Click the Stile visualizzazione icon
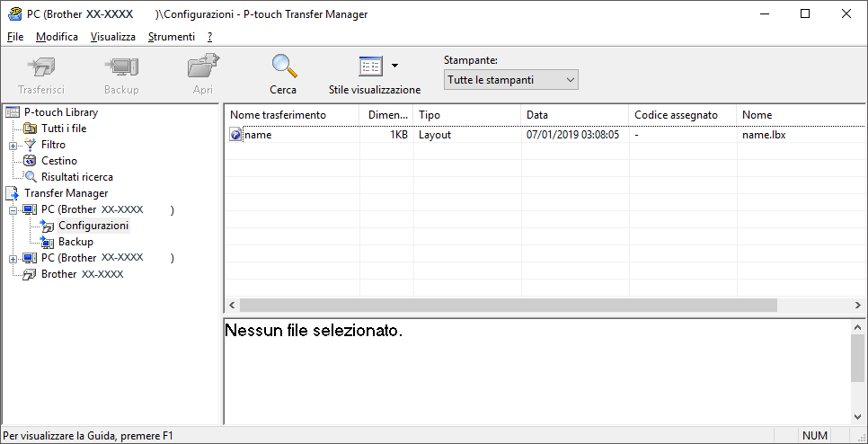The image size is (868, 444). pyautogui.click(x=370, y=67)
